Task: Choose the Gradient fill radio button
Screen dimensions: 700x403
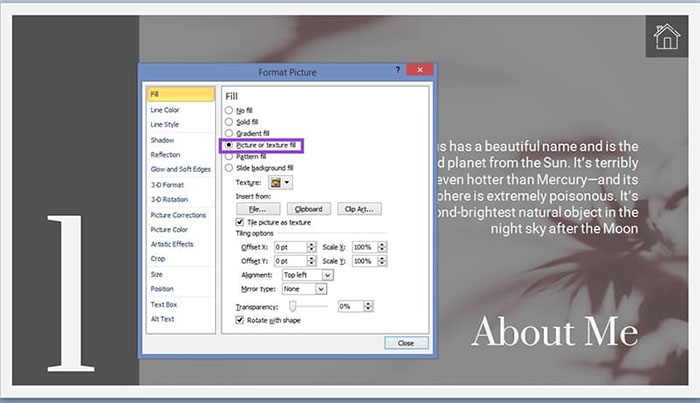Action: click(x=229, y=133)
